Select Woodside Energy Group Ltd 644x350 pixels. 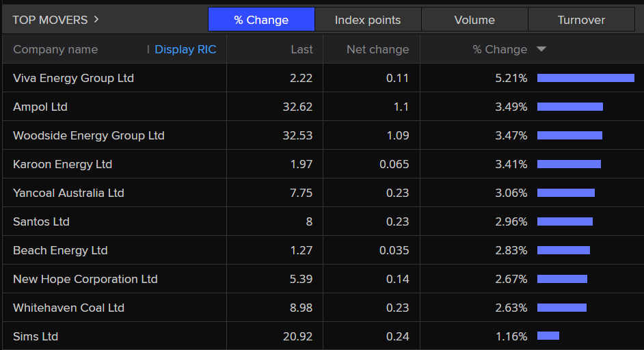point(89,135)
